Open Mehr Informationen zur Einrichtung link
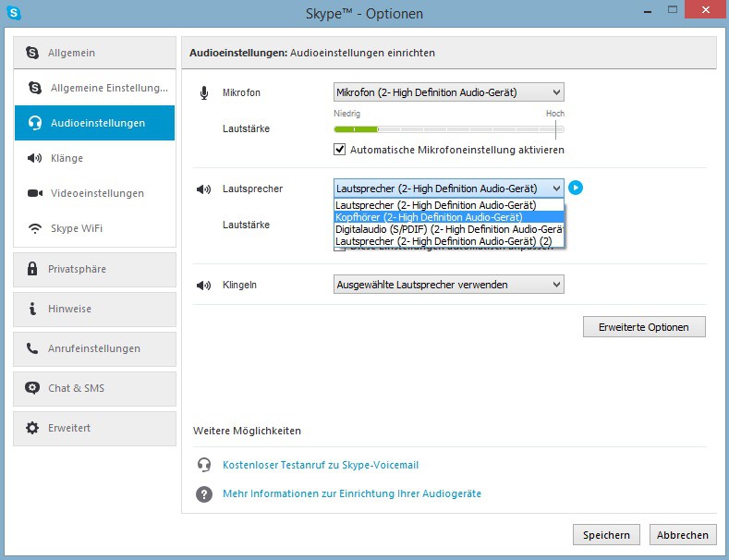This screenshot has width=729, height=560. (351, 494)
